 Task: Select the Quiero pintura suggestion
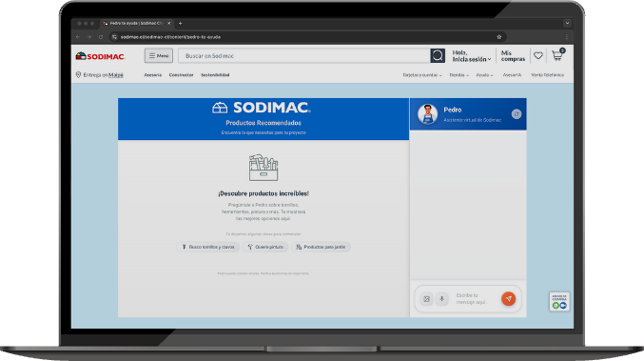pos(265,247)
